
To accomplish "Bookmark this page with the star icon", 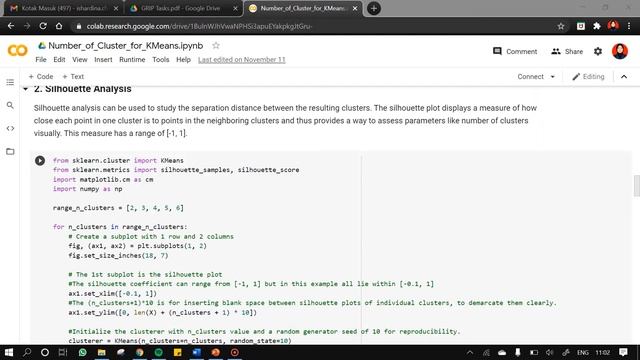I will click(x=561, y=26).
